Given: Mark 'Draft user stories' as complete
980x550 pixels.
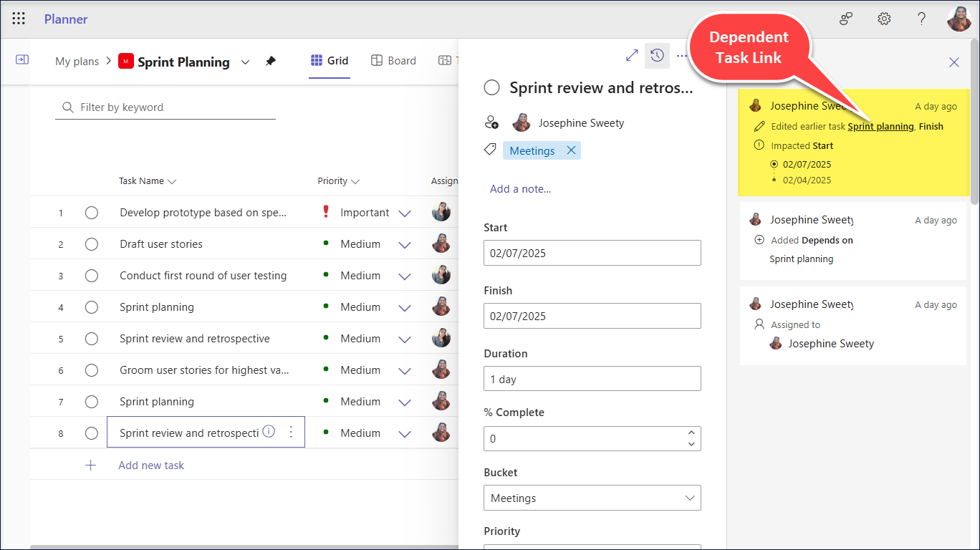Looking at the screenshot, I should coord(92,243).
